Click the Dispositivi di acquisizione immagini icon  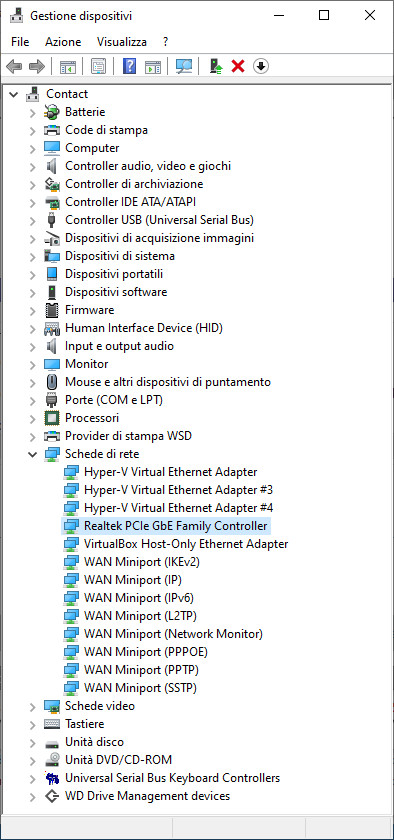click(x=52, y=238)
